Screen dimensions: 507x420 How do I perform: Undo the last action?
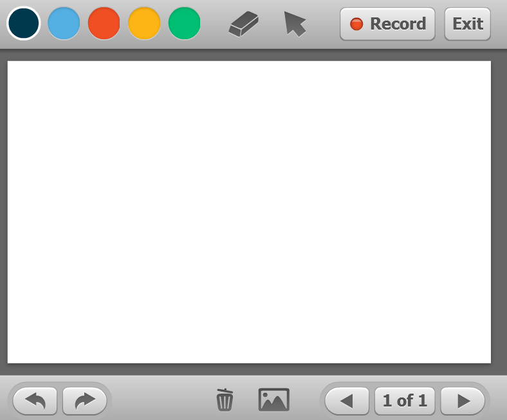coord(35,401)
